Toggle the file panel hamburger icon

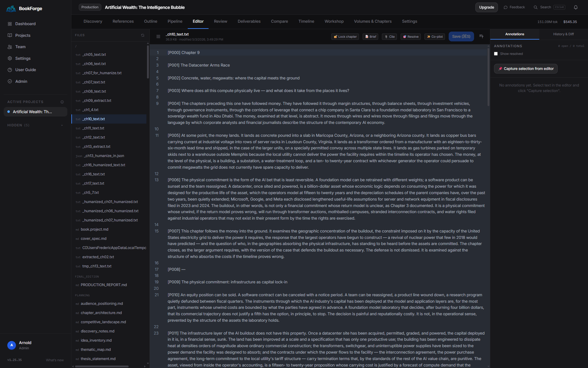pyautogui.click(x=158, y=36)
